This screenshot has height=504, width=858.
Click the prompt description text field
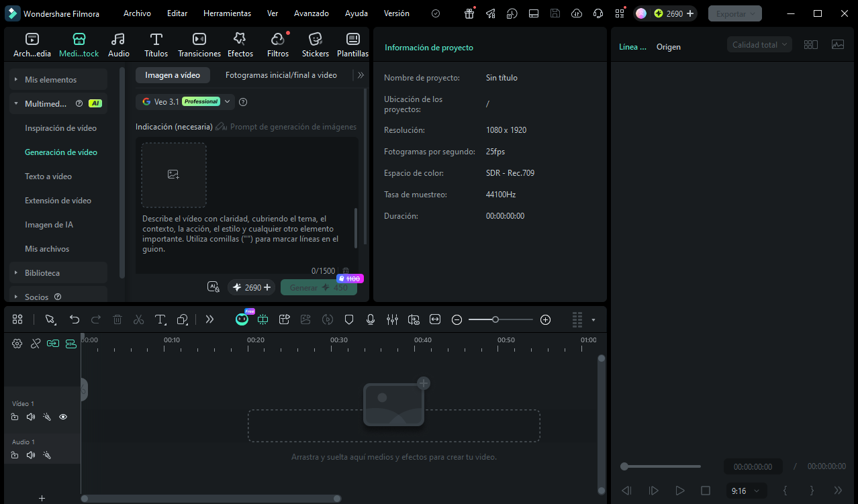[x=247, y=234]
